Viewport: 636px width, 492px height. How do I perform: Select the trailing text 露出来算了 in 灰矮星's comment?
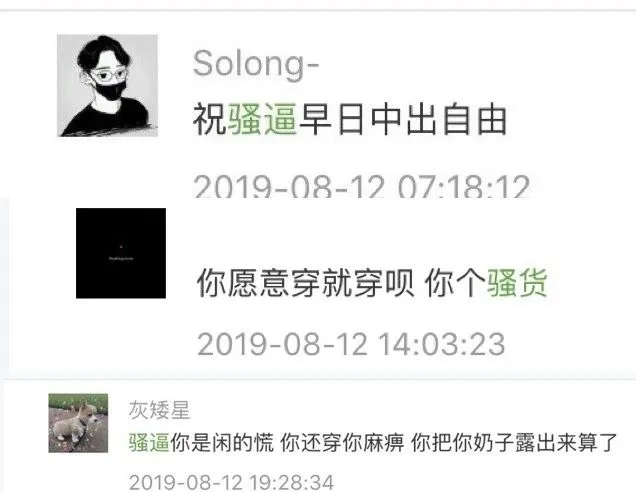[566, 443]
